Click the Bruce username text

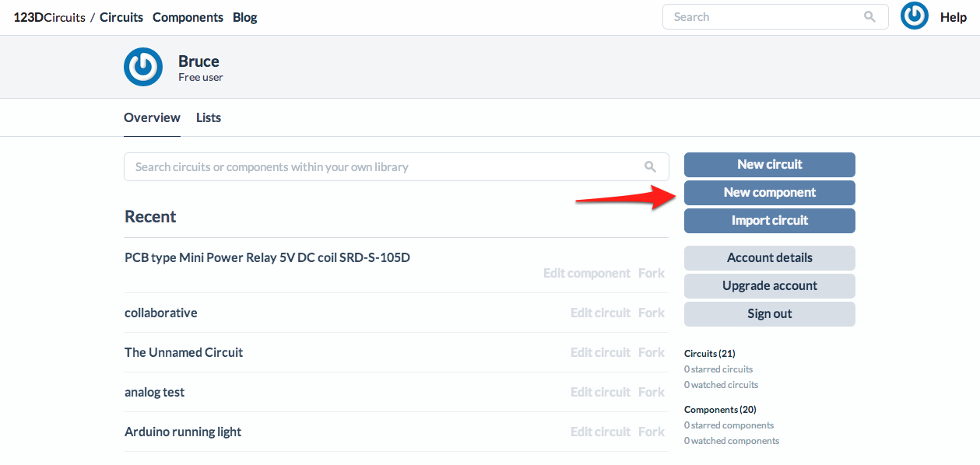point(198,61)
